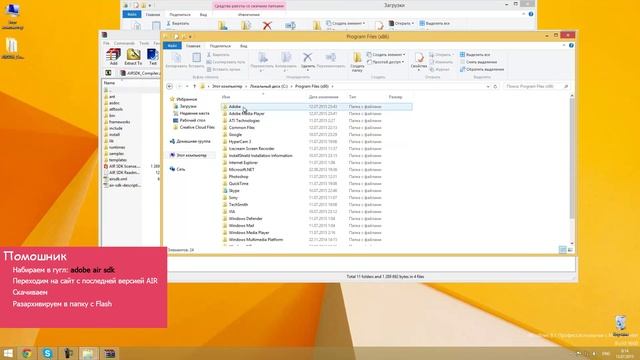Select Network in navigation pane
Viewport: 640px width, 360px height.
[x=180, y=169]
